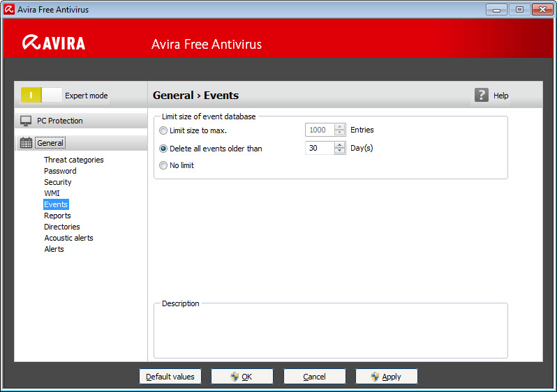Screen dimensions: 557x392
Task: Open the Password settings page
Action: 60,171
